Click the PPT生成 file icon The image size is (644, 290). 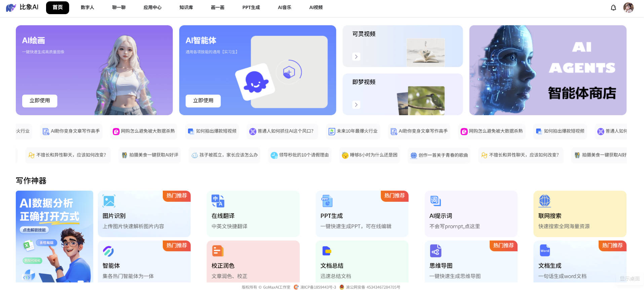click(327, 201)
